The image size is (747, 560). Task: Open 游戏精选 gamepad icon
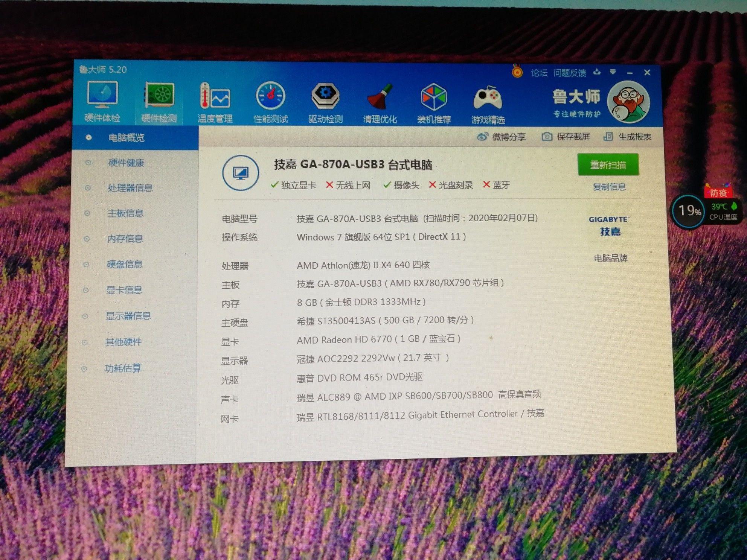[488, 104]
